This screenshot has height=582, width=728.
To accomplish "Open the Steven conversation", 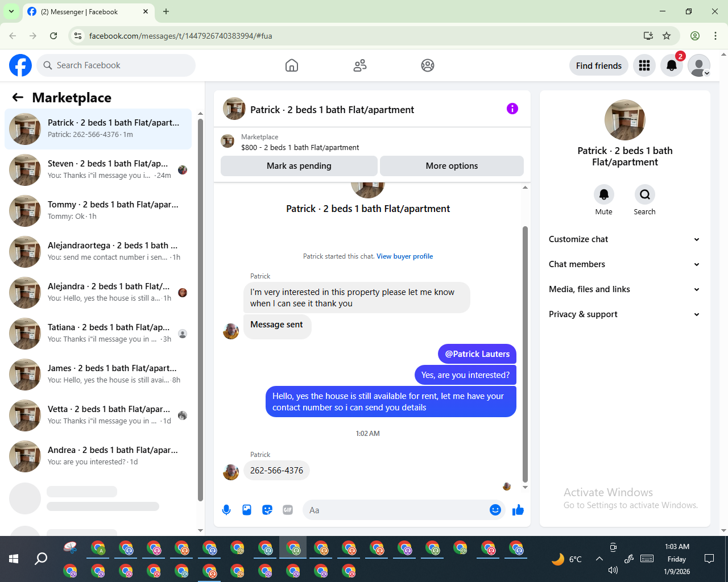I will click(x=98, y=170).
